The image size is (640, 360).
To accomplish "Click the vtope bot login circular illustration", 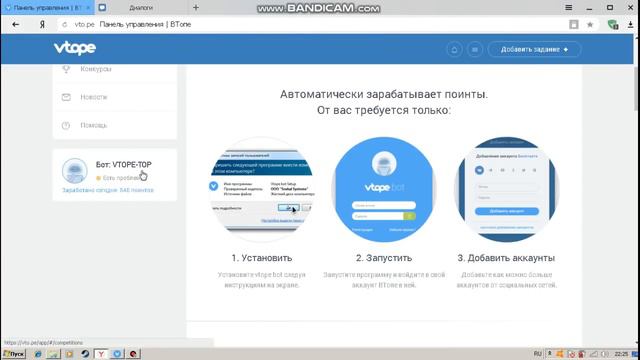I will pos(384,189).
